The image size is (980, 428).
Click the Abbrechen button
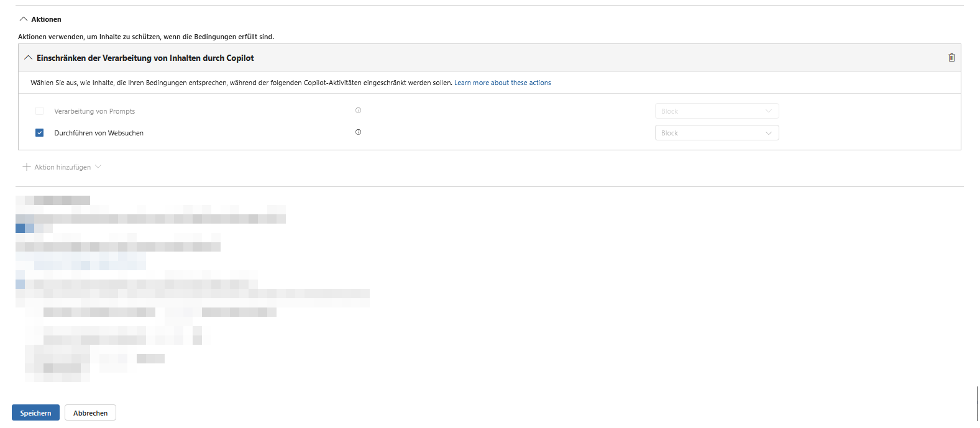[x=90, y=413]
